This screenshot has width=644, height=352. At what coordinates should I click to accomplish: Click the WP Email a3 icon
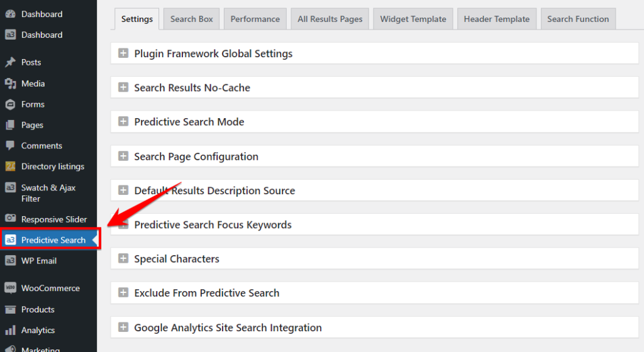10,260
